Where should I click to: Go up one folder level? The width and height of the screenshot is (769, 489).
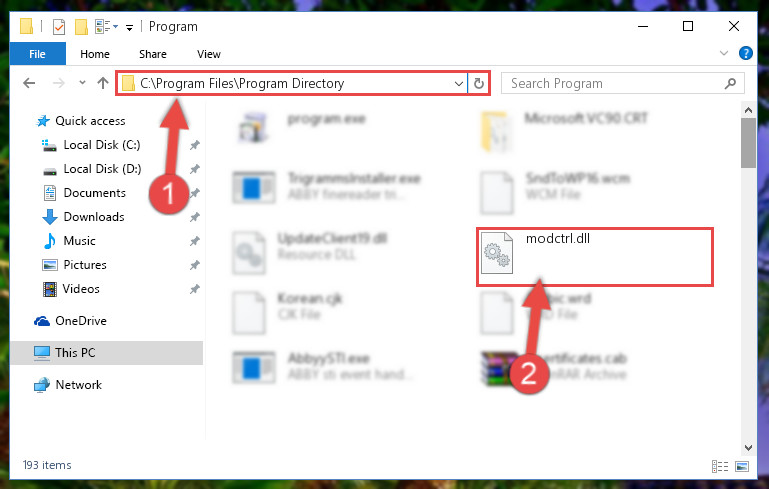(103, 83)
